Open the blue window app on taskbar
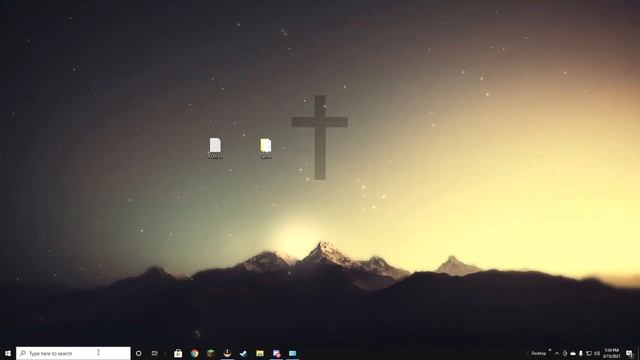Image resolution: width=640 pixels, height=360 pixels. 293,353
